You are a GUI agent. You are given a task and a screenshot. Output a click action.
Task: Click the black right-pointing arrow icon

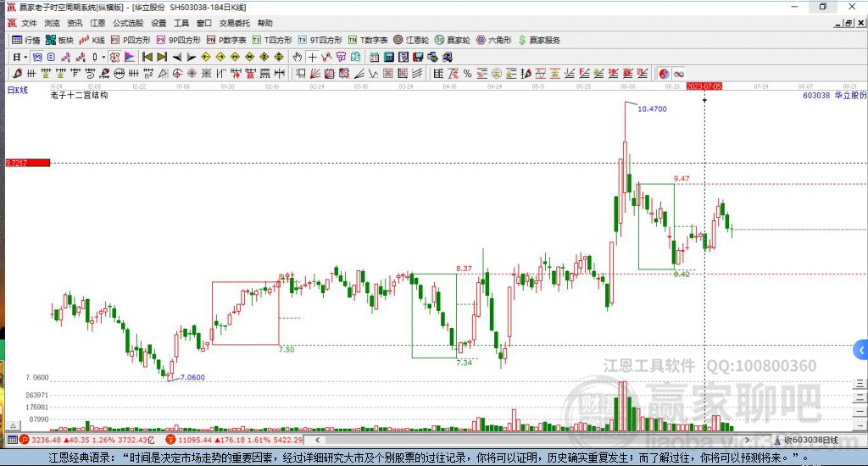(192, 57)
